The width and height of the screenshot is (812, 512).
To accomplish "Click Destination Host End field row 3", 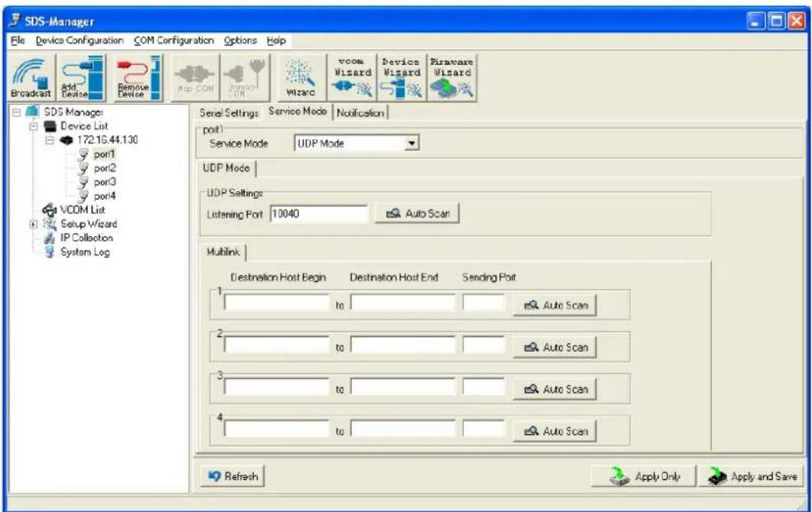I will click(403, 387).
